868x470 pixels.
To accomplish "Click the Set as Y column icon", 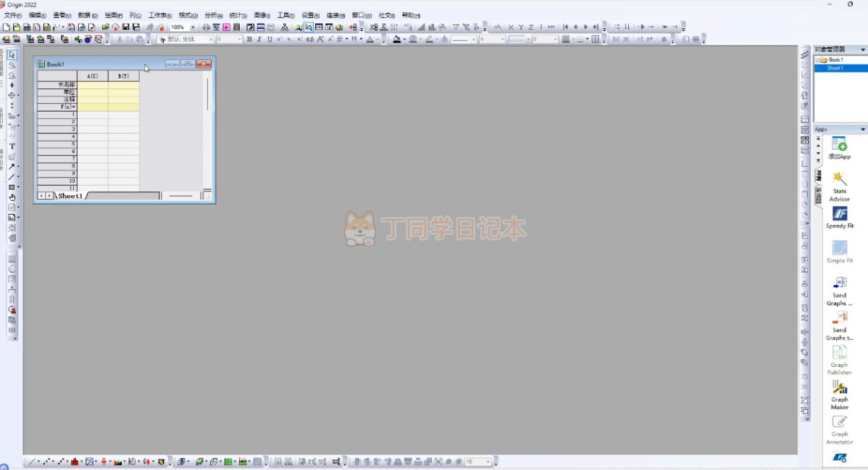I will point(521,27).
